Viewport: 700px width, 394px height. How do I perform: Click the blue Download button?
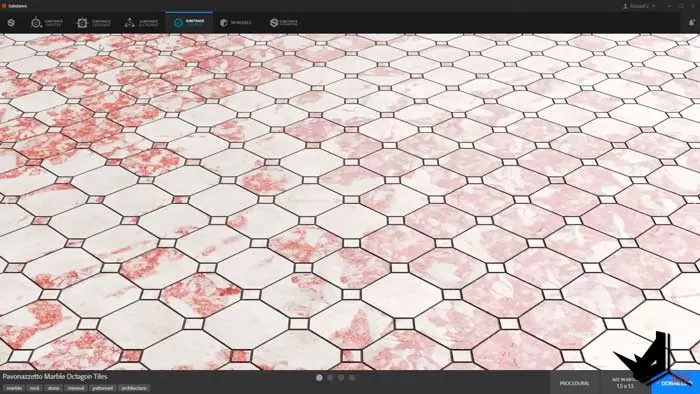pos(675,383)
